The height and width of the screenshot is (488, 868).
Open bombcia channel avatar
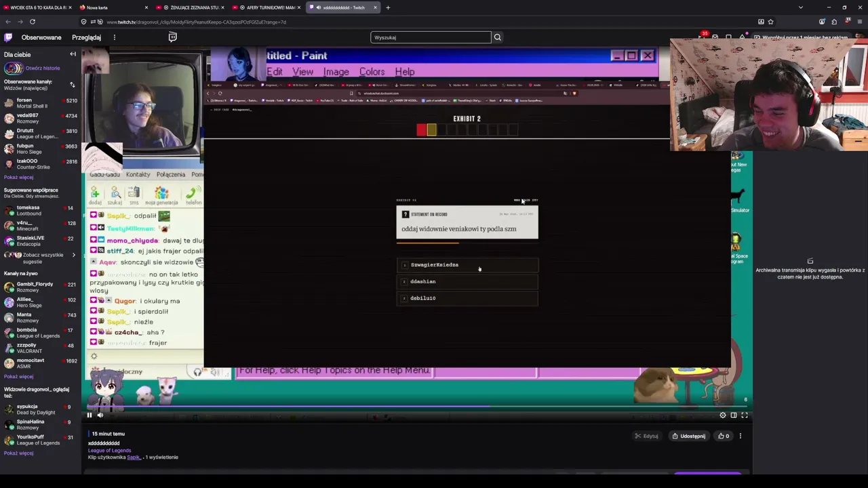tap(9, 333)
